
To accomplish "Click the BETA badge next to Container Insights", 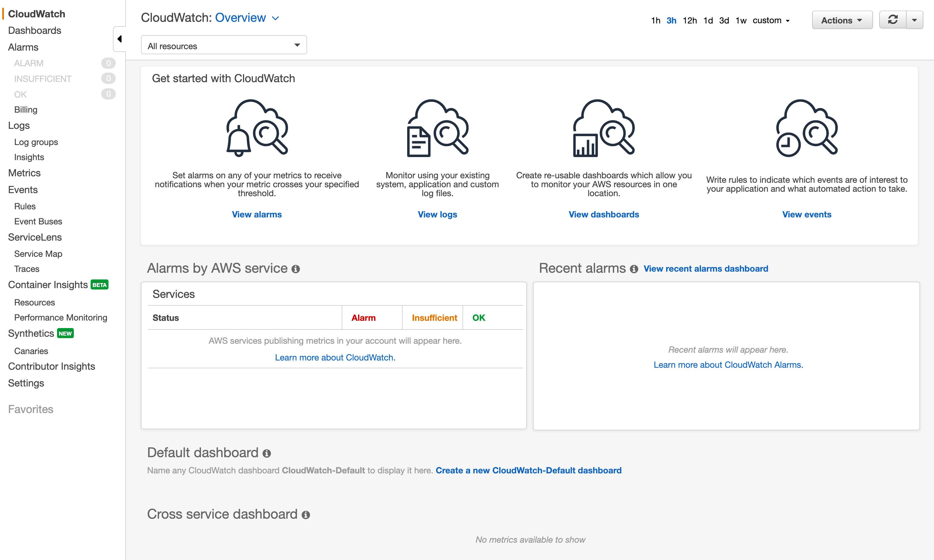I will (100, 285).
